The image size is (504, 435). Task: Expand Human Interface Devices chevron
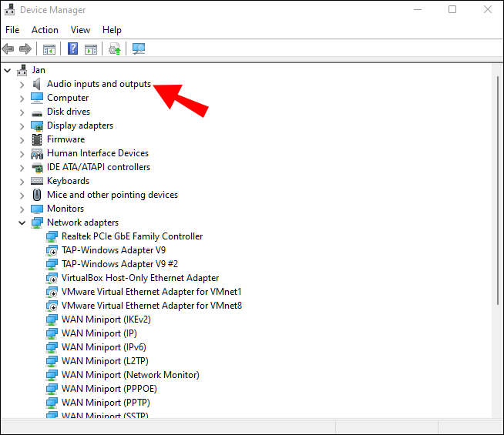click(22, 154)
